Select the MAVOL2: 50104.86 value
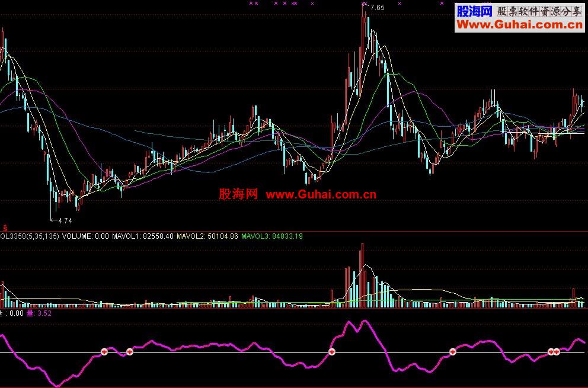Image resolution: width=588 pixels, height=388 pixels. 207,236
